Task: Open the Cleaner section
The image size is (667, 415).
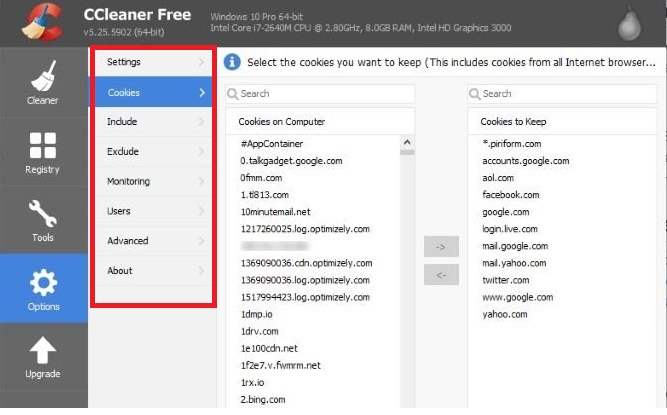Action: [43, 82]
